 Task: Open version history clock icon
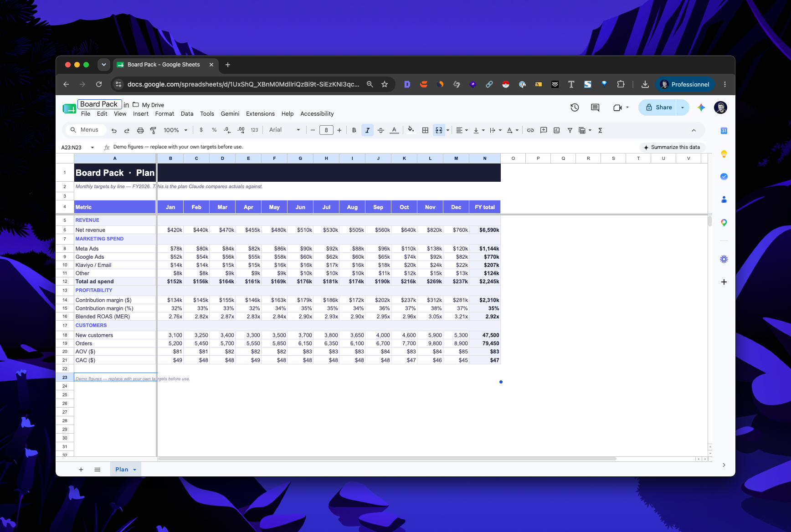click(575, 107)
